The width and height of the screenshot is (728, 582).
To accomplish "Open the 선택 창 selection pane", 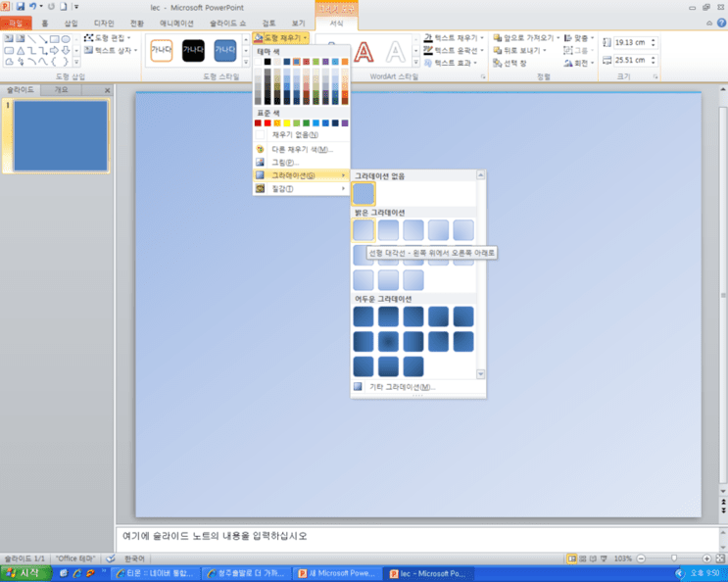I will [x=510, y=63].
